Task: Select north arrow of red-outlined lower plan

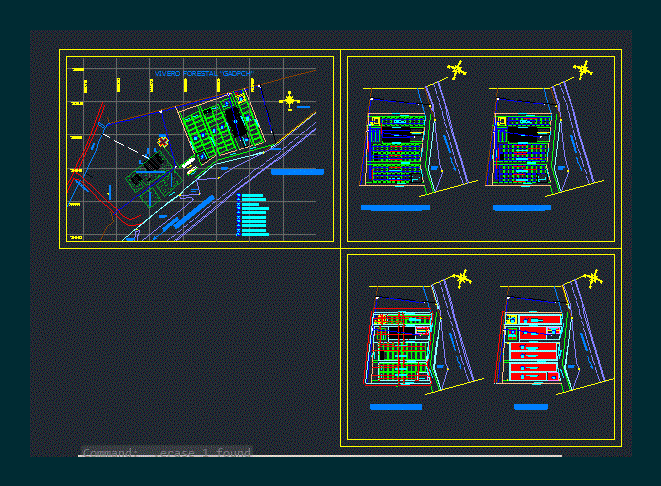Action: pos(462,279)
